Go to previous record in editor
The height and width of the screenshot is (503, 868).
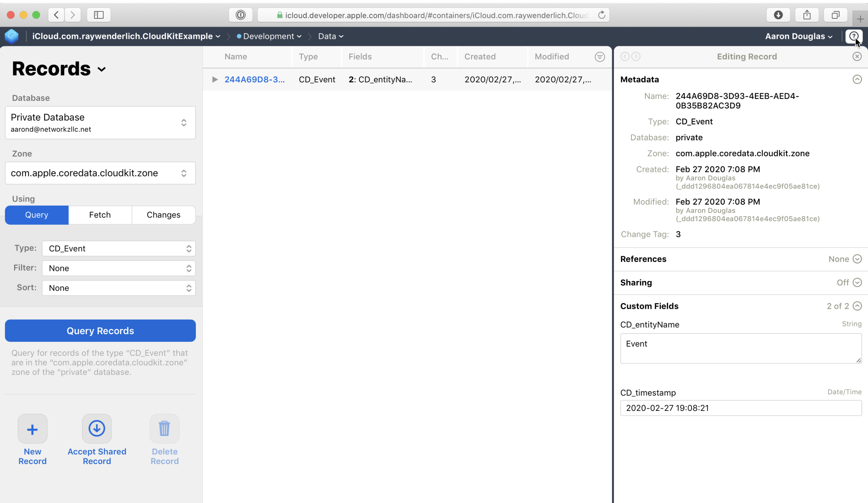pyautogui.click(x=625, y=57)
